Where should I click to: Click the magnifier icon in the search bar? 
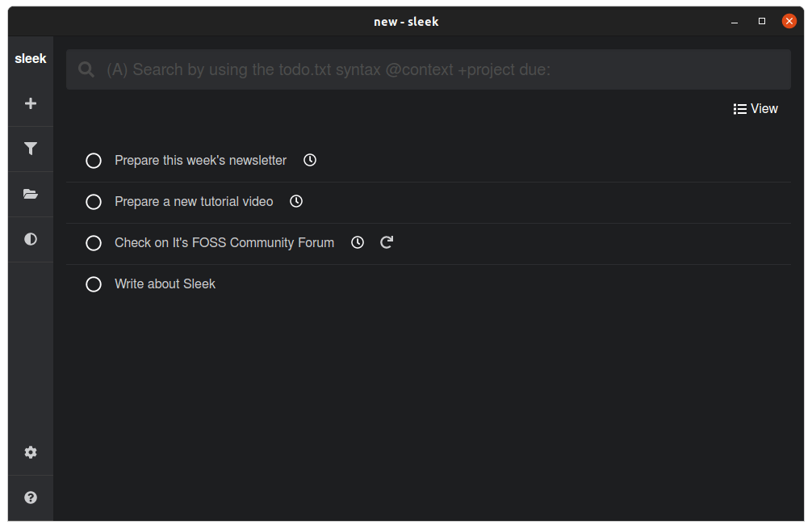pyautogui.click(x=86, y=69)
